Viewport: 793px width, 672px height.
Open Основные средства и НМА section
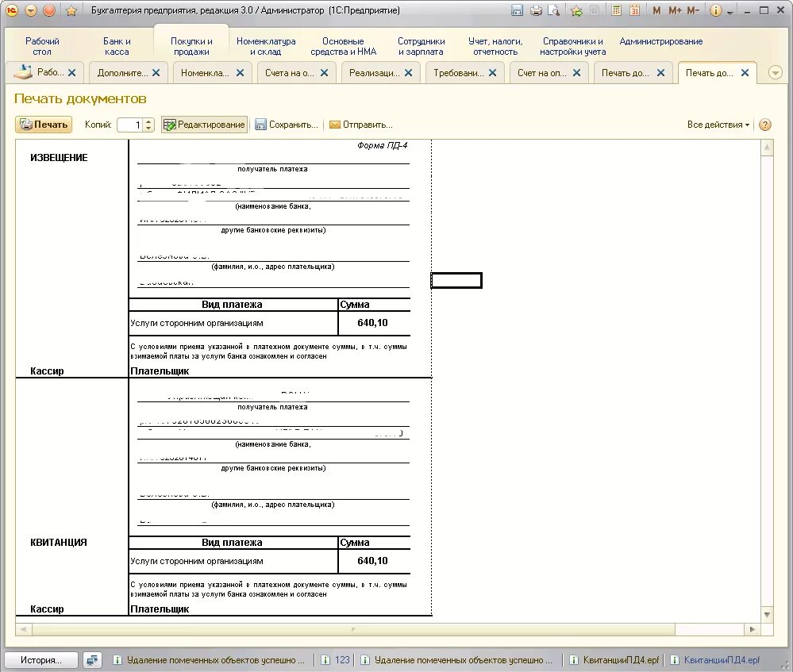pos(344,47)
